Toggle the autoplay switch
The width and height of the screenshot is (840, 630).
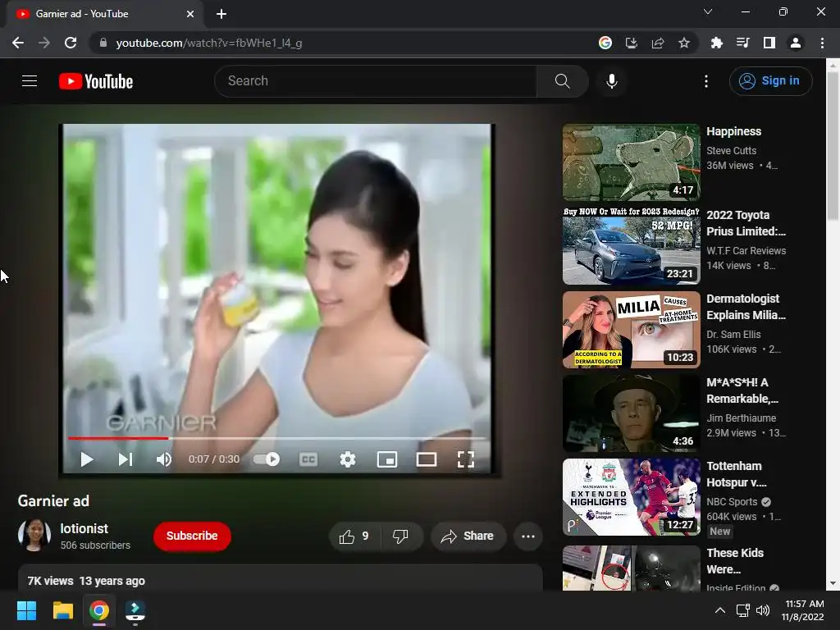(267, 459)
